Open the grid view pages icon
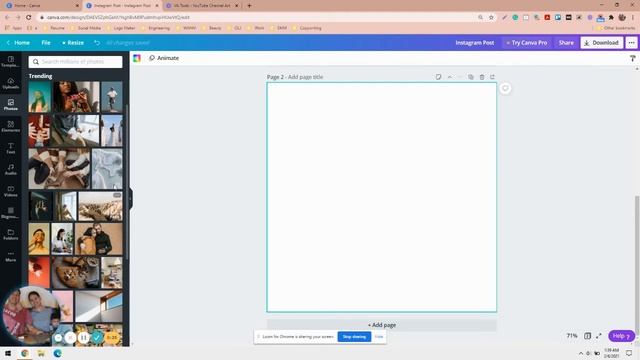 (x=587, y=336)
